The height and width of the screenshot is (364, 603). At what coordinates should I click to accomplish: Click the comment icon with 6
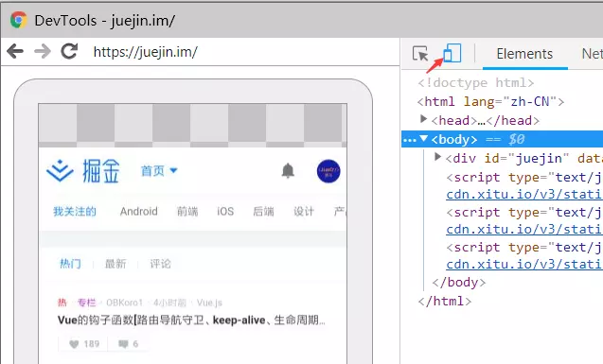coord(123,344)
